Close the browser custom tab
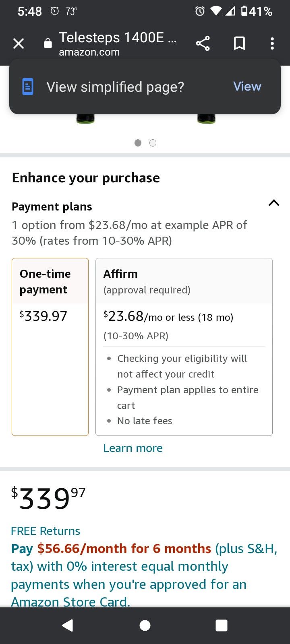This screenshot has height=644, width=290. (19, 43)
